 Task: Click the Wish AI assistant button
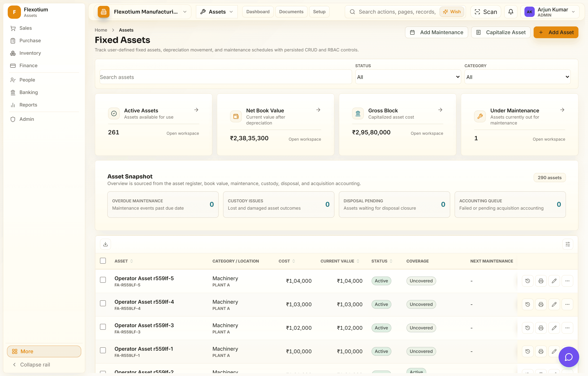click(452, 12)
